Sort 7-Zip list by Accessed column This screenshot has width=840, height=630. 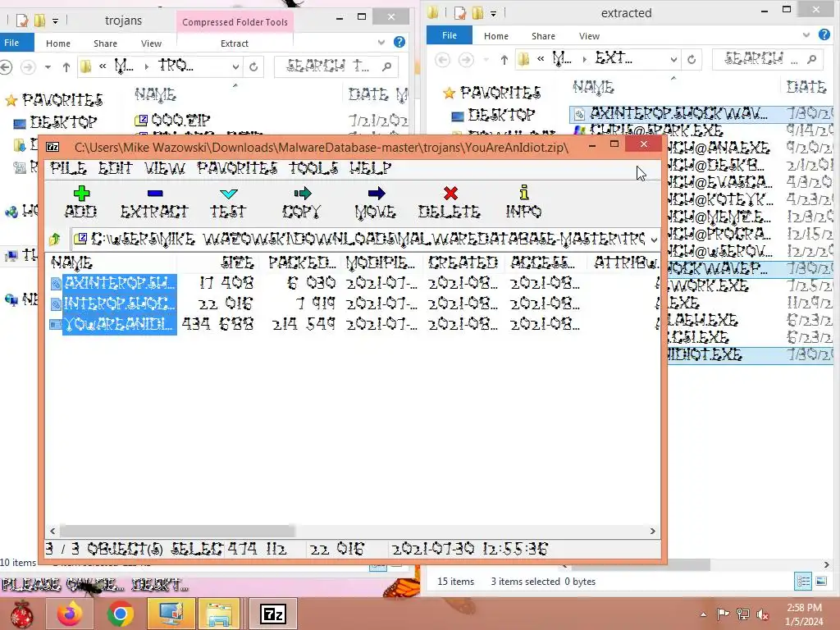click(x=543, y=262)
